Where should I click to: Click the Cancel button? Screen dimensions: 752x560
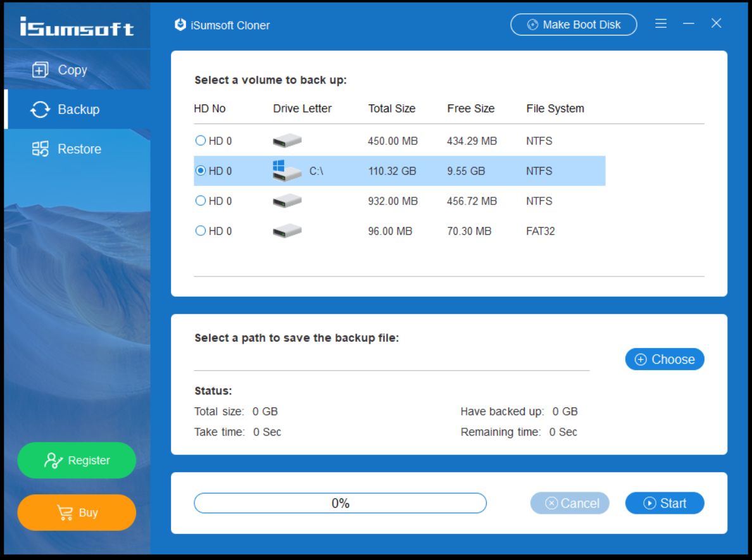[570, 503]
